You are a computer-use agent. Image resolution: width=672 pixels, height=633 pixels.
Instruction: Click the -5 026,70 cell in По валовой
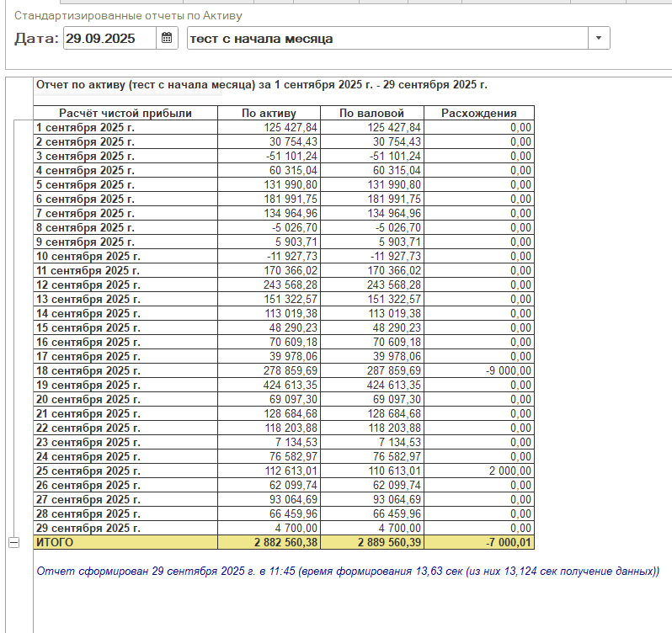(372, 228)
